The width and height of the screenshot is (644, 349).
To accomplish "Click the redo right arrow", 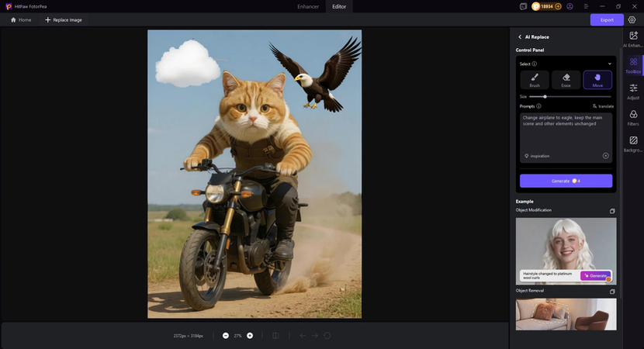I will point(314,336).
